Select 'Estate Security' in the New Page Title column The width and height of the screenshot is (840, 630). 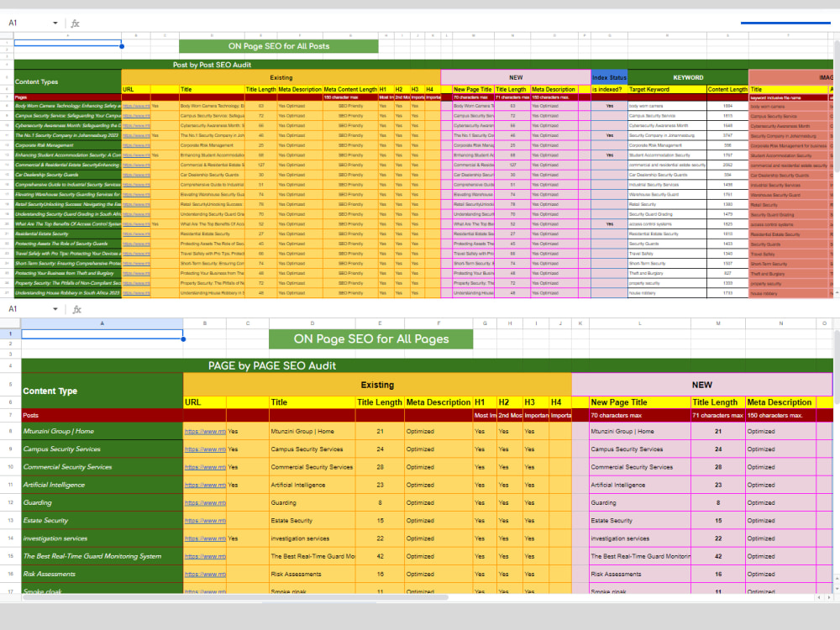[639, 521]
